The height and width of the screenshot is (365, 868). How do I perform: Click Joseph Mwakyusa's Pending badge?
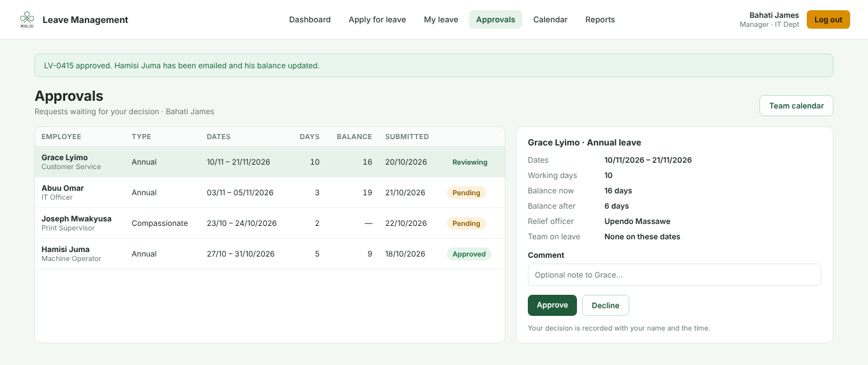[x=466, y=223]
